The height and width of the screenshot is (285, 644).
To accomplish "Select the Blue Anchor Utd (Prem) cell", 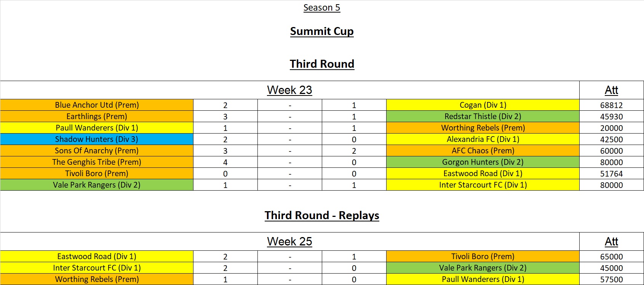I will click(97, 105).
